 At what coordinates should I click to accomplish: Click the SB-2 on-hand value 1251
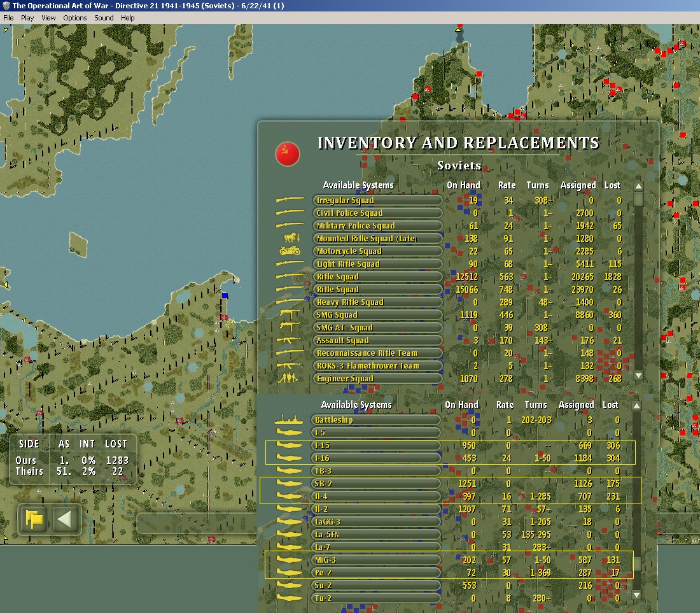[x=467, y=484]
